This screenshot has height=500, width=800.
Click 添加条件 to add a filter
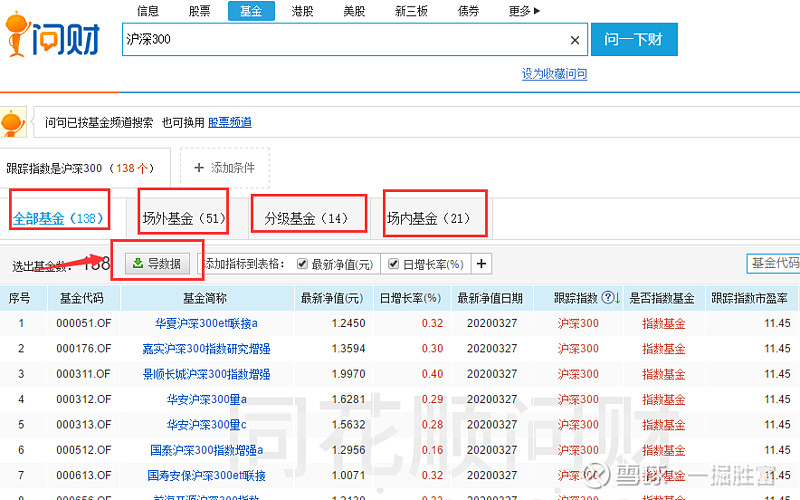(x=224, y=168)
